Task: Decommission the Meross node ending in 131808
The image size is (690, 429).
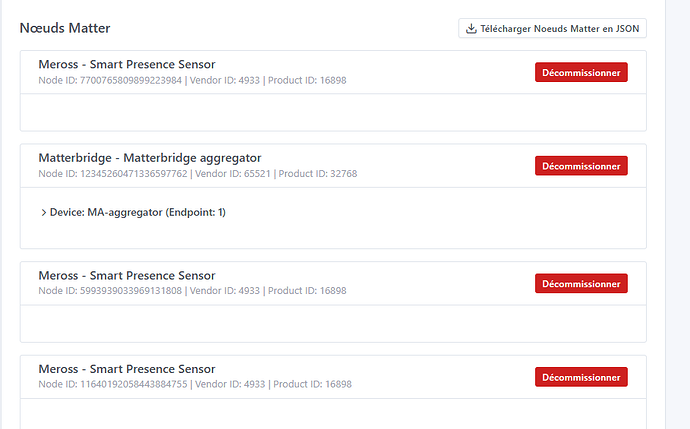Action: [x=581, y=283]
